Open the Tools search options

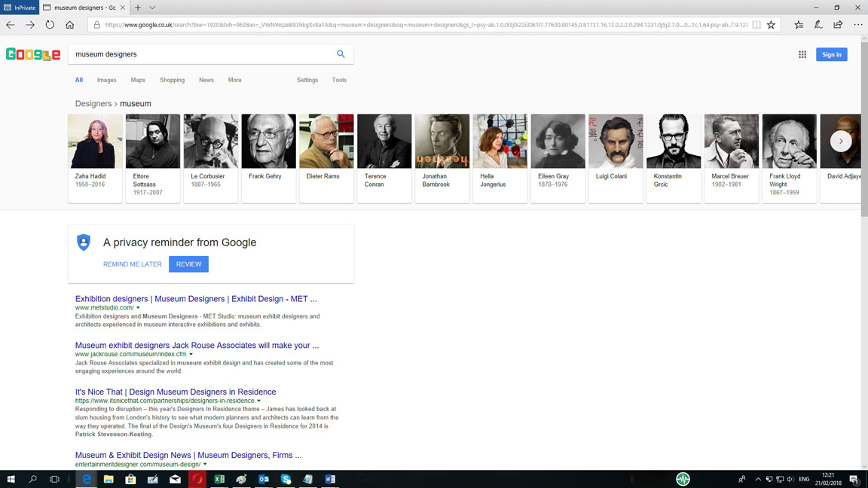coord(339,80)
